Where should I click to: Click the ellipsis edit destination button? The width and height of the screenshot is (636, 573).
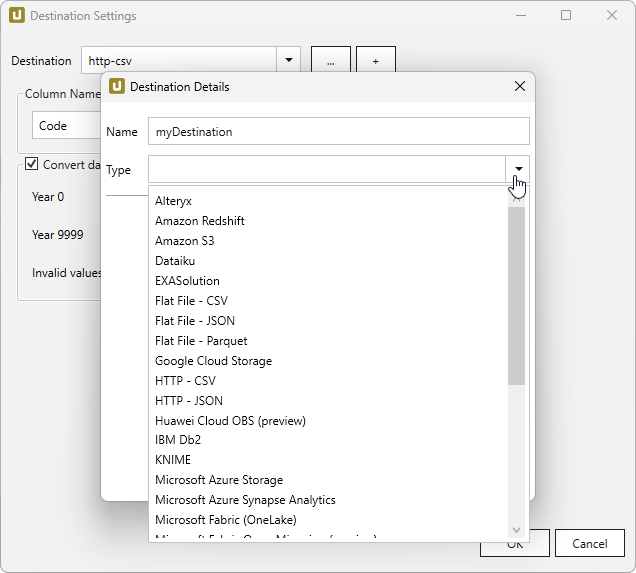331,61
